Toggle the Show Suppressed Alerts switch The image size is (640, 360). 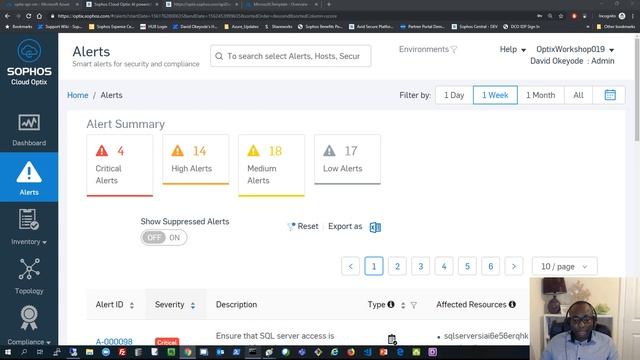tap(163, 238)
